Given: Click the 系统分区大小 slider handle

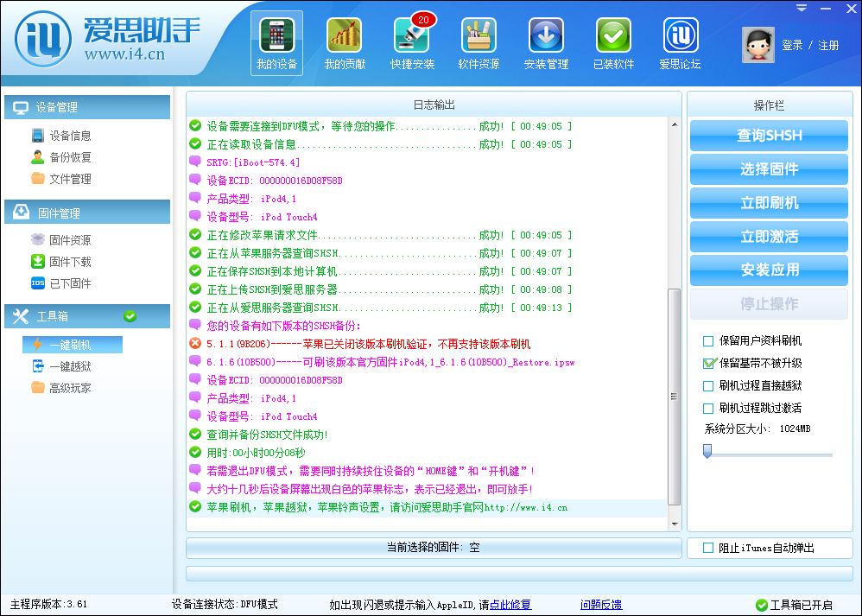Looking at the screenshot, I should coord(707,451).
